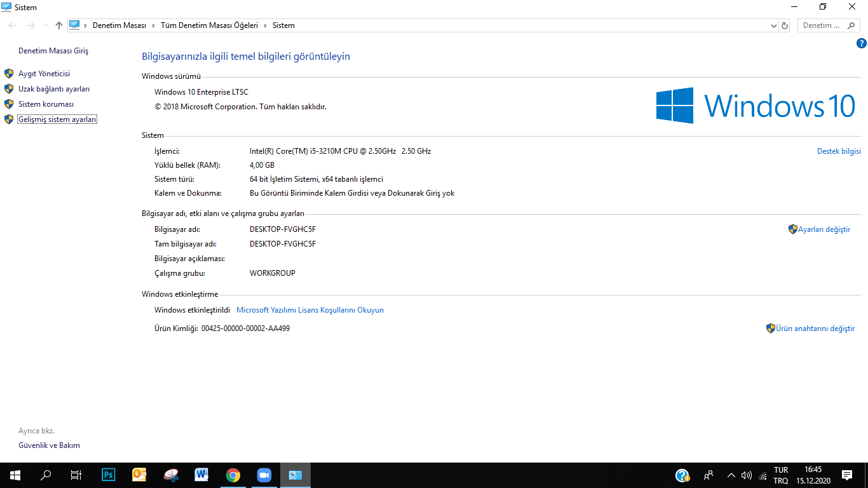Screen dimensions: 868x488
Task: Expand chevron after Denetim Masası breadcrumb
Action: (x=153, y=25)
